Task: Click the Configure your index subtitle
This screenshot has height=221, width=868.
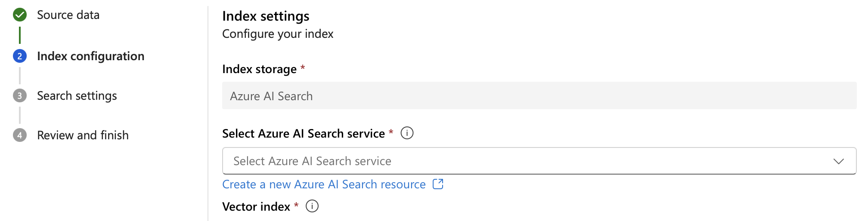Action: point(278,34)
